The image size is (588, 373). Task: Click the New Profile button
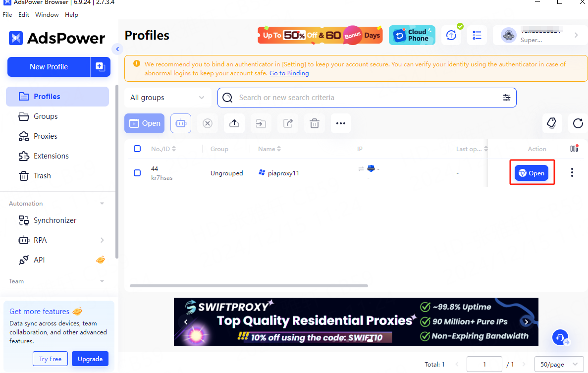pyautogui.click(x=49, y=67)
